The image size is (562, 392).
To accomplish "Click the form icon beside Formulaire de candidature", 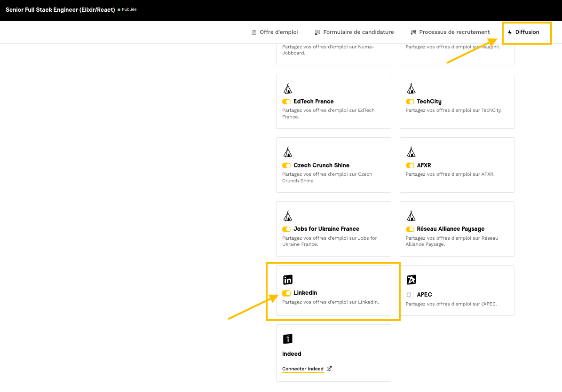I will [317, 32].
